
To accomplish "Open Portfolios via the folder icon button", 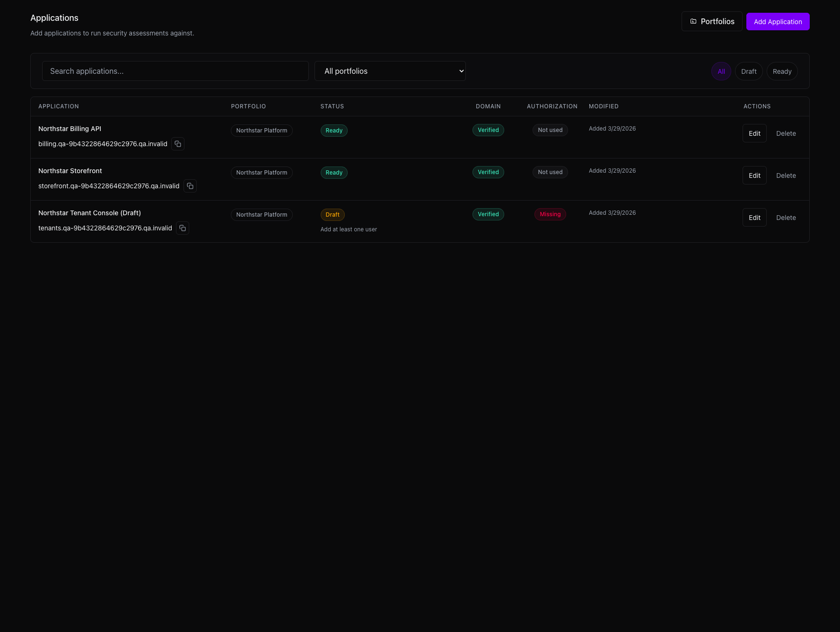I will (x=712, y=21).
